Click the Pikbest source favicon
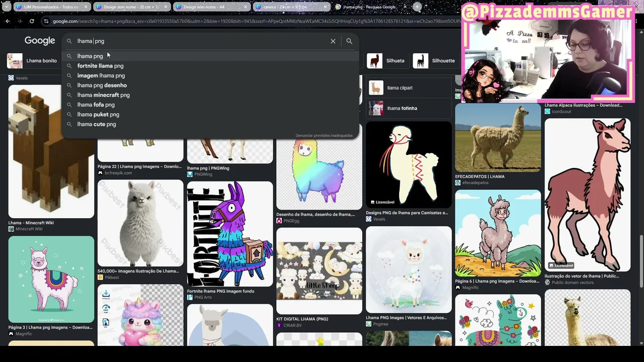The image size is (644, 362). point(100,278)
